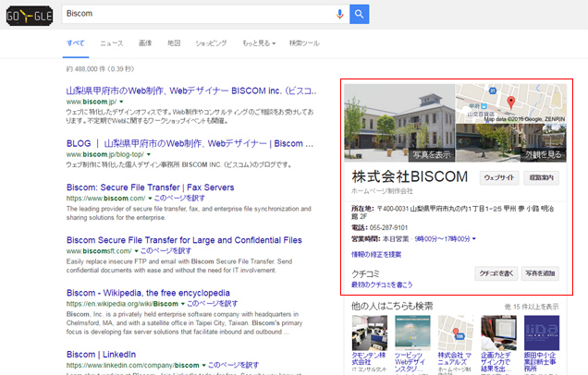Translate the www.biscomsft.com page
The height and width of the screenshot is (375, 588).
[x=165, y=251]
